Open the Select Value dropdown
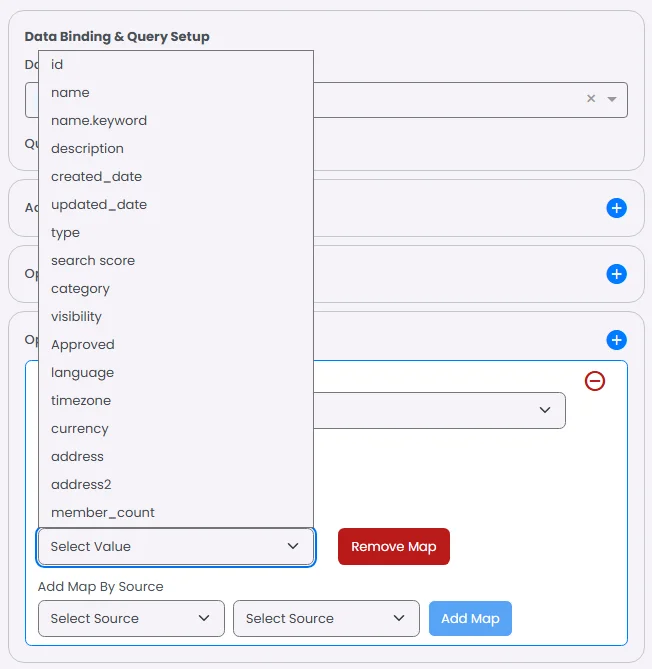 coord(176,547)
